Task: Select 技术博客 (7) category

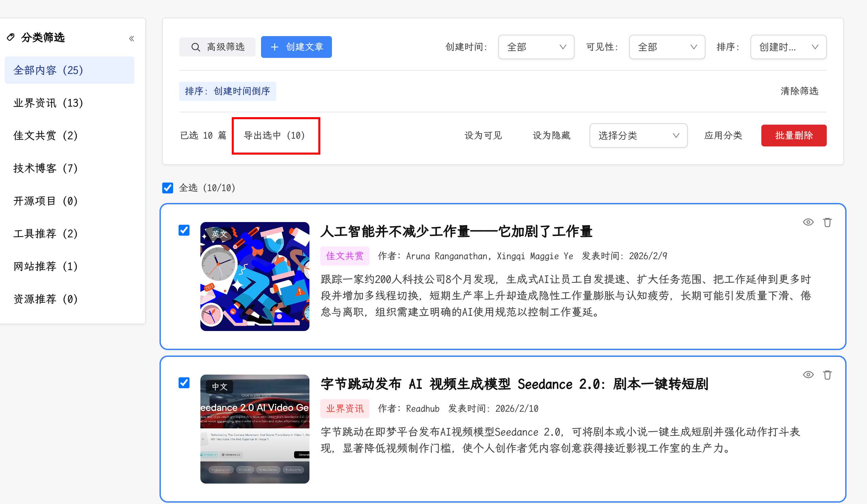Action: [x=70, y=168]
